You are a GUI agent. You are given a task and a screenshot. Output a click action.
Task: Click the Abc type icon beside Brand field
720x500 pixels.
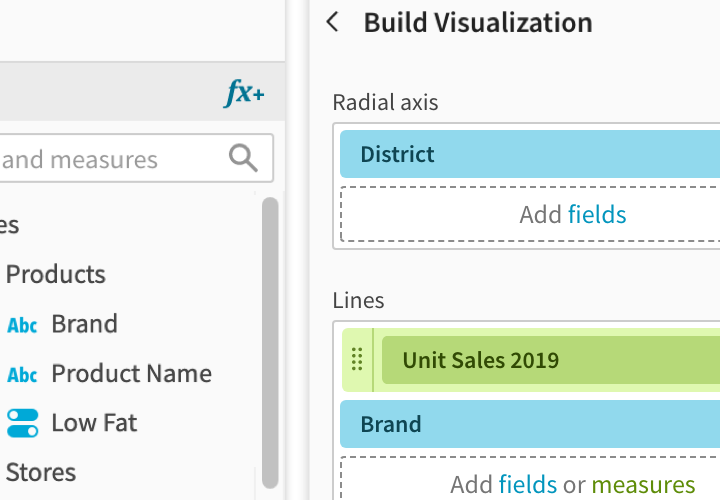click(22, 325)
